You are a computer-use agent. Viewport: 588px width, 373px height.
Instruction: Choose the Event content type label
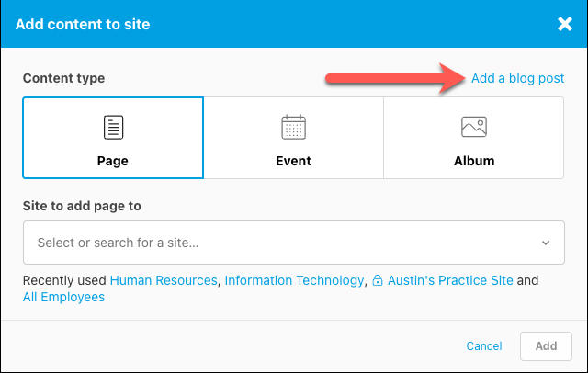coord(293,161)
